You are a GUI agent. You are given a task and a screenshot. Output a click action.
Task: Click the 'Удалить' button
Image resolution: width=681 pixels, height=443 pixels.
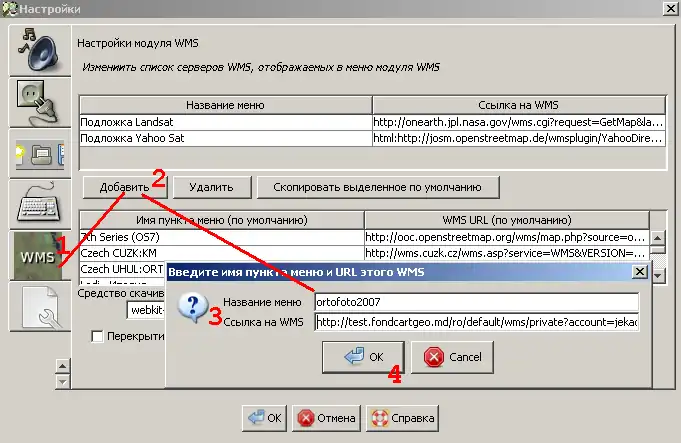[211, 187]
